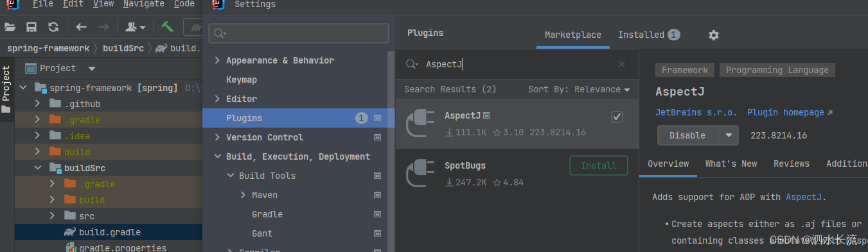This screenshot has height=252, width=868.
Task: Expand the src folder under buildSrc
Action: [53, 216]
